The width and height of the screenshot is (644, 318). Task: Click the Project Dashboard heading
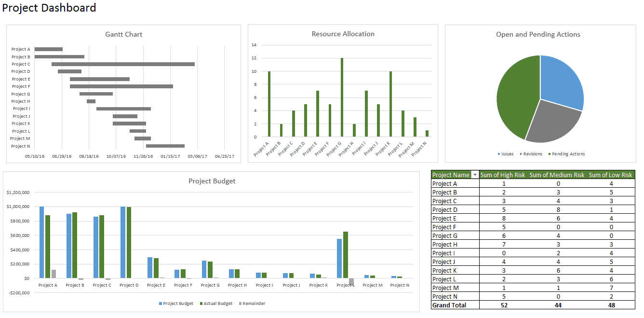(50, 8)
